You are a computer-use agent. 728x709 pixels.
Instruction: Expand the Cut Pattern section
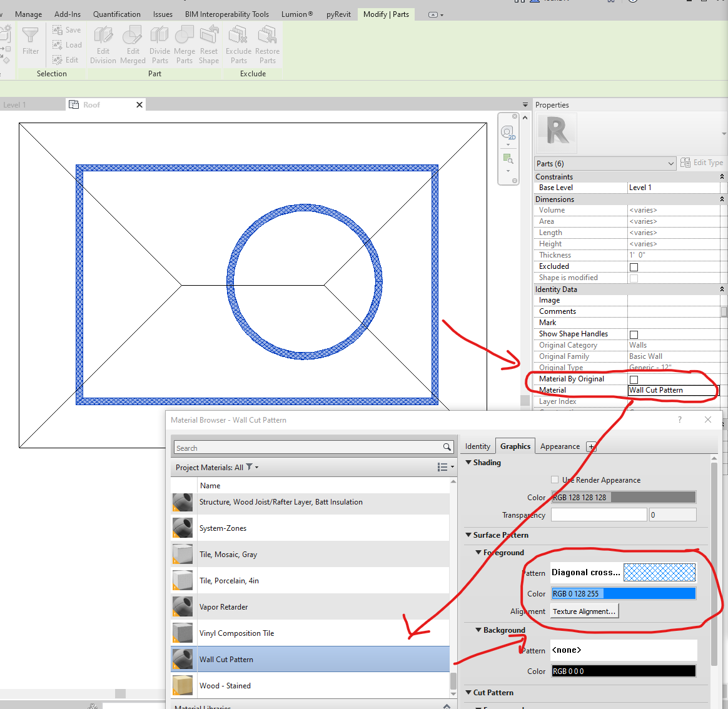(468, 692)
